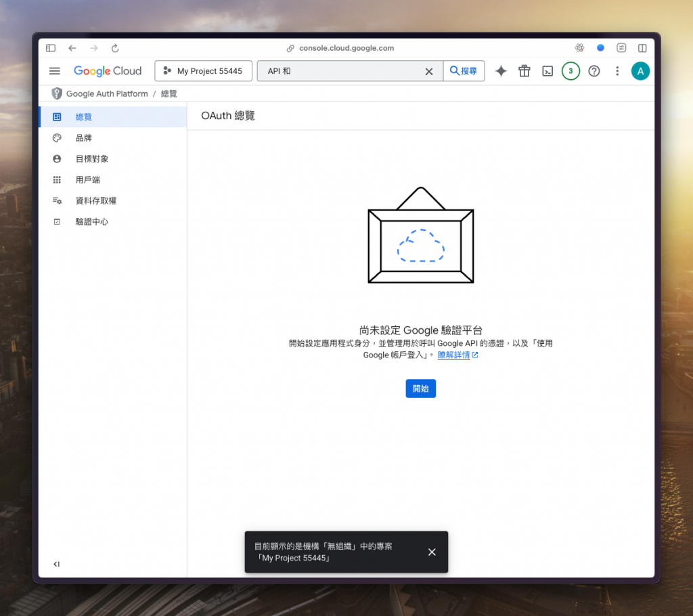Click the 尚未設定 Google 驗證平台 heading

(x=421, y=330)
